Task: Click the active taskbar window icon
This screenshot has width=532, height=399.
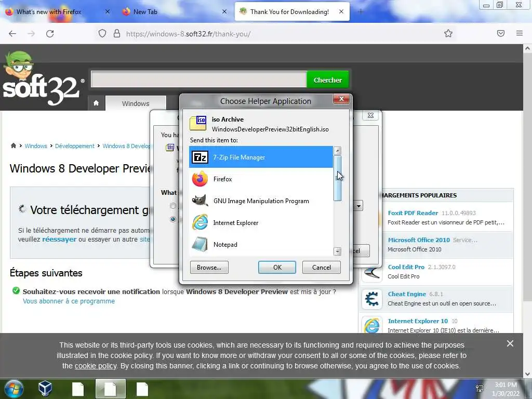Action: tap(110, 389)
